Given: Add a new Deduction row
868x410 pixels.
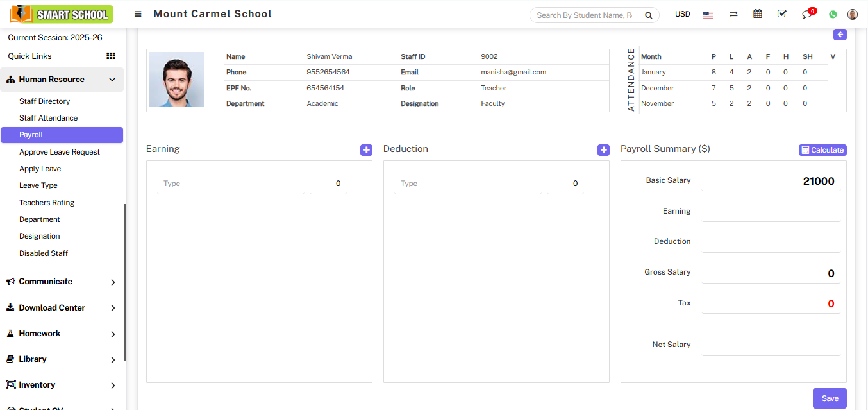Looking at the screenshot, I should point(603,150).
